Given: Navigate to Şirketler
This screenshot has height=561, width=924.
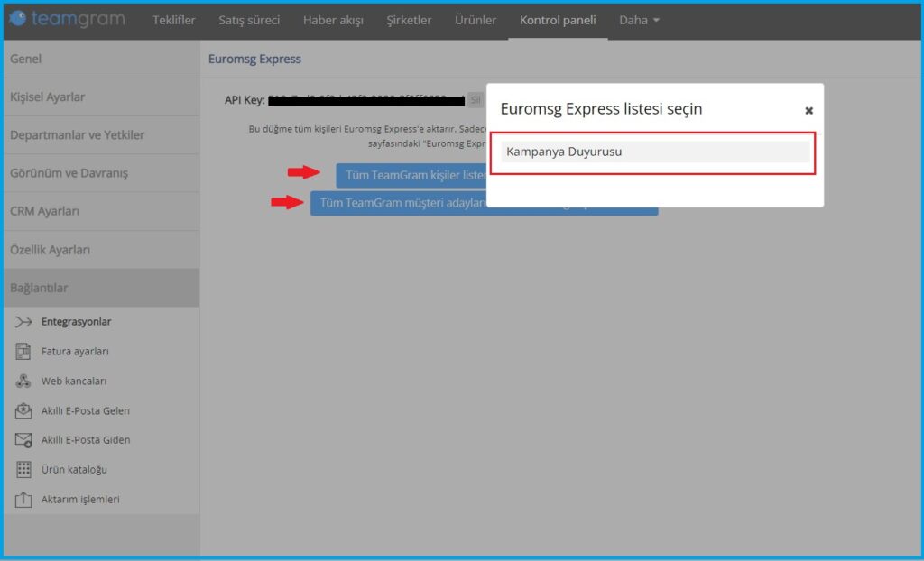Looking at the screenshot, I should (409, 20).
